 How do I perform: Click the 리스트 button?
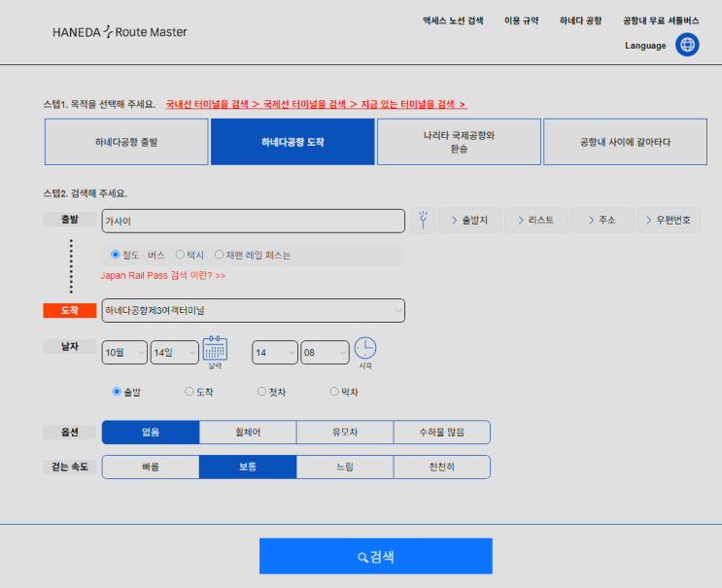click(536, 221)
